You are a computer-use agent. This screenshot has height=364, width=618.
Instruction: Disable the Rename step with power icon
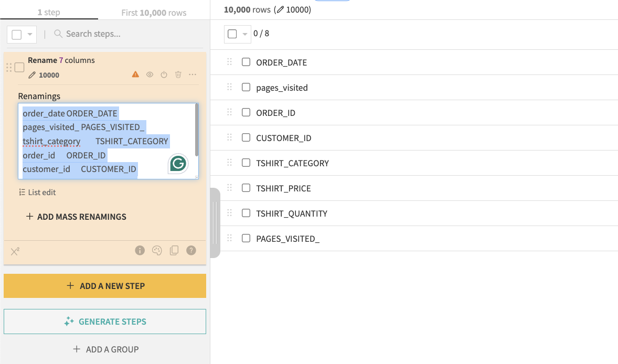[164, 74]
